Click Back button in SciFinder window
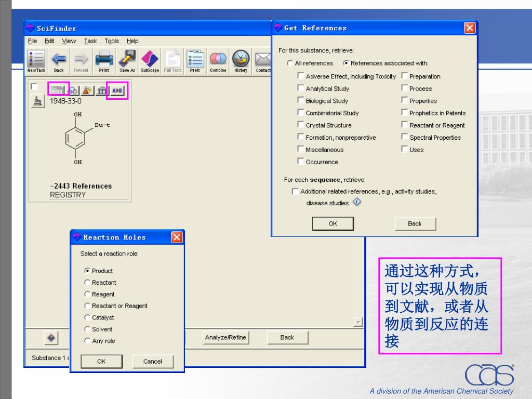532x399 pixels. click(x=287, y=338)
